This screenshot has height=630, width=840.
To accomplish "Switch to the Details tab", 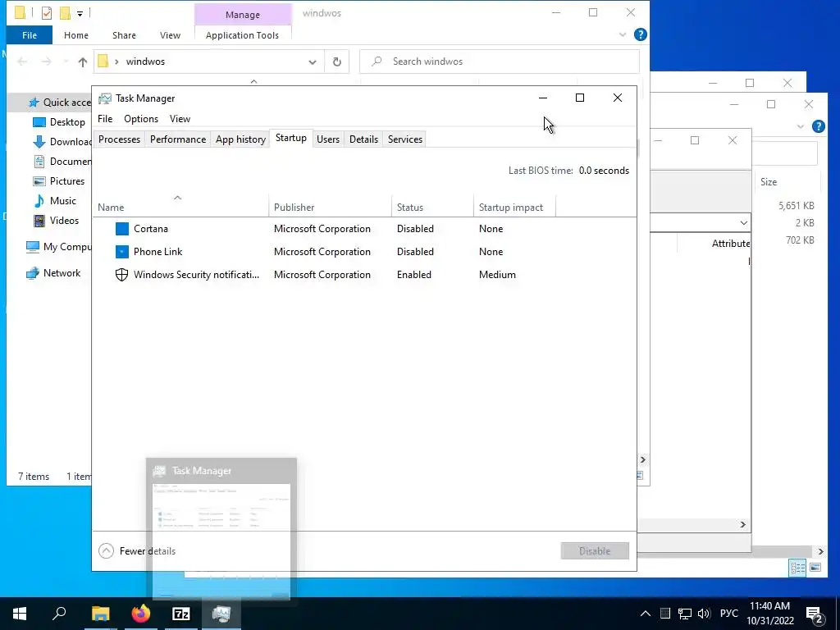I will (x=363, y=139).
